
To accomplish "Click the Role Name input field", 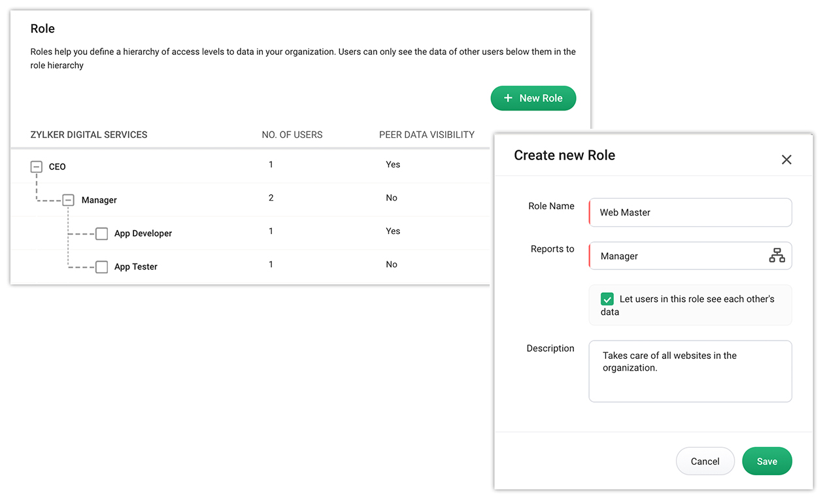I will click(x=690, y=212).
